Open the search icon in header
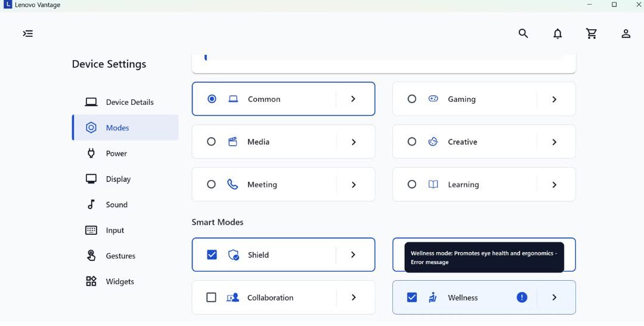The width and height of the screenshot is (644, 326). pos(523,33)
